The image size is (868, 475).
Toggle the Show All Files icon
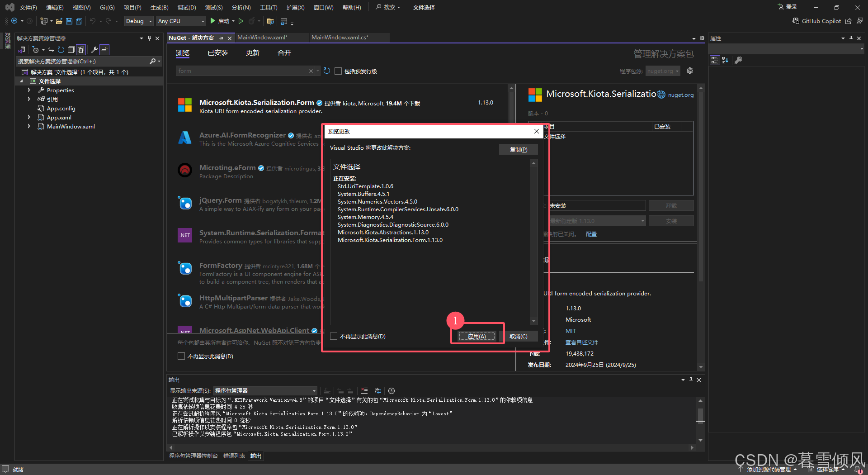(x=81, y=50)
